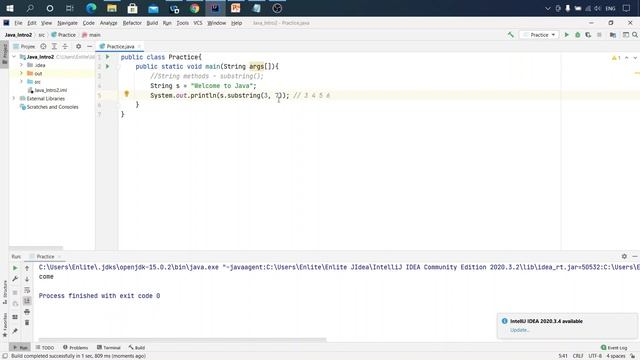640x360 pixels.
Task: Click the warnings indicator in editor
Action: pyautogui.click(x=616, y=58)
